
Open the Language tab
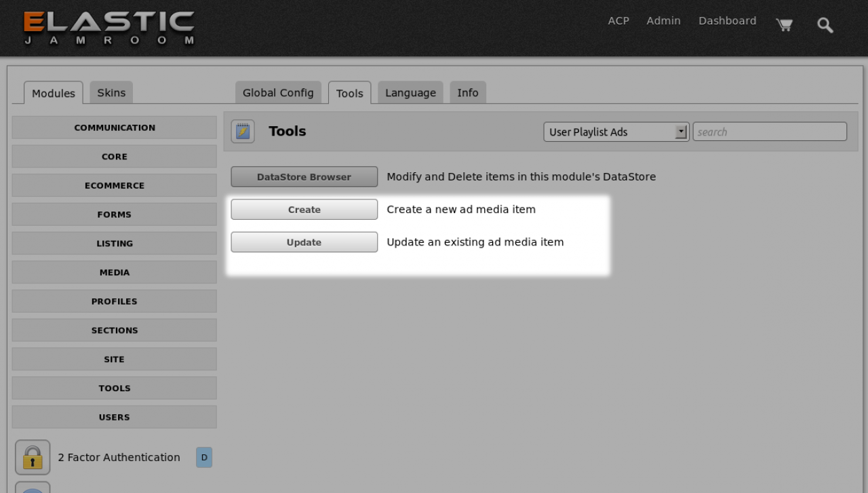(411, 92)
